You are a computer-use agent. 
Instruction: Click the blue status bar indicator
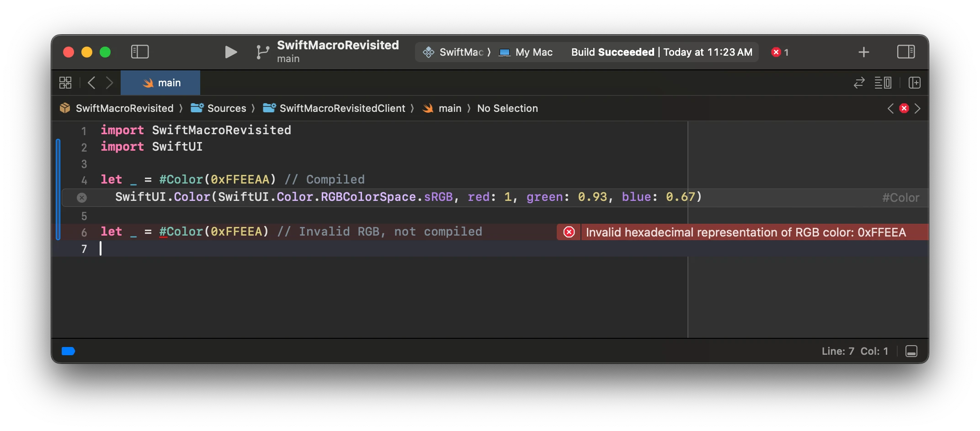pos(68,351)
